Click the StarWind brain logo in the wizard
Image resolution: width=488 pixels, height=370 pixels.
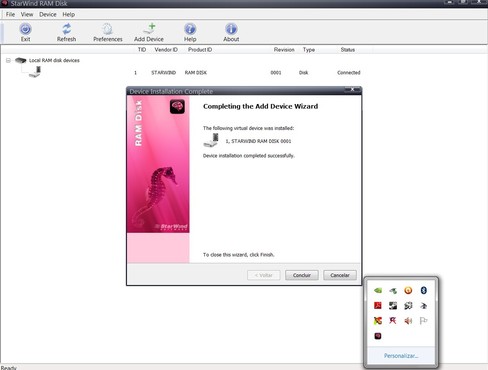click(x=177, y=107)
